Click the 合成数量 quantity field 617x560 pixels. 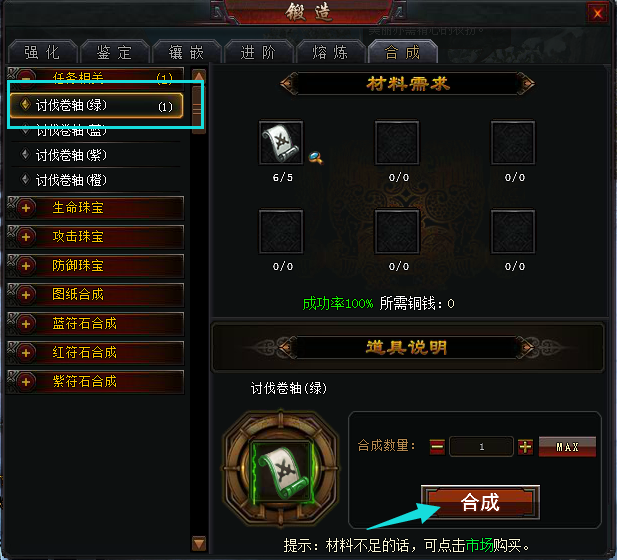[x=481, y=447]
